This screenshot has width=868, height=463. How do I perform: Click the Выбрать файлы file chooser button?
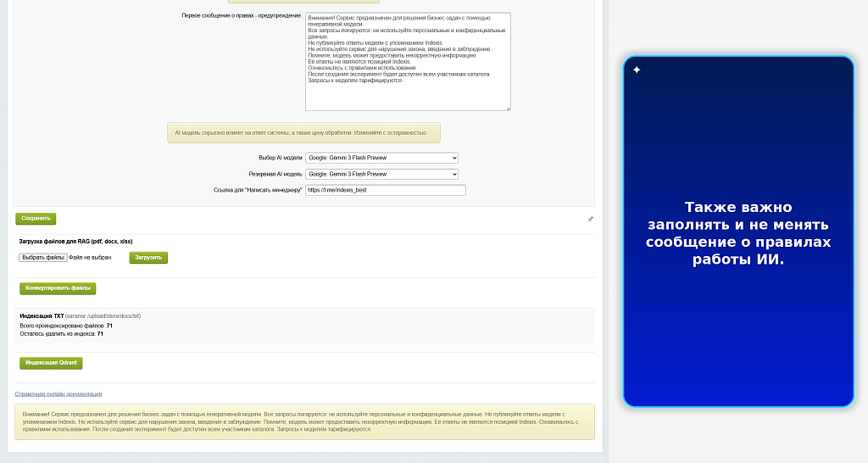[43, 258]
